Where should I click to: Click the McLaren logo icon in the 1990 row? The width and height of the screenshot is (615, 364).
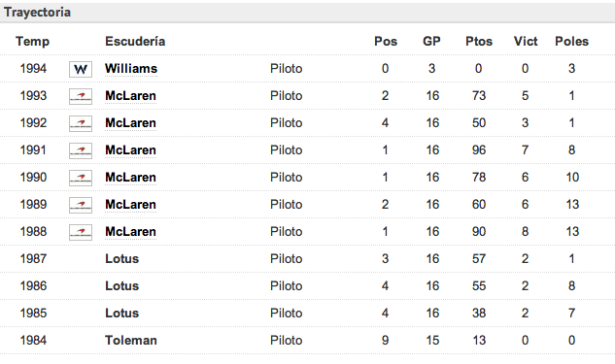click(x=81, y=178)
